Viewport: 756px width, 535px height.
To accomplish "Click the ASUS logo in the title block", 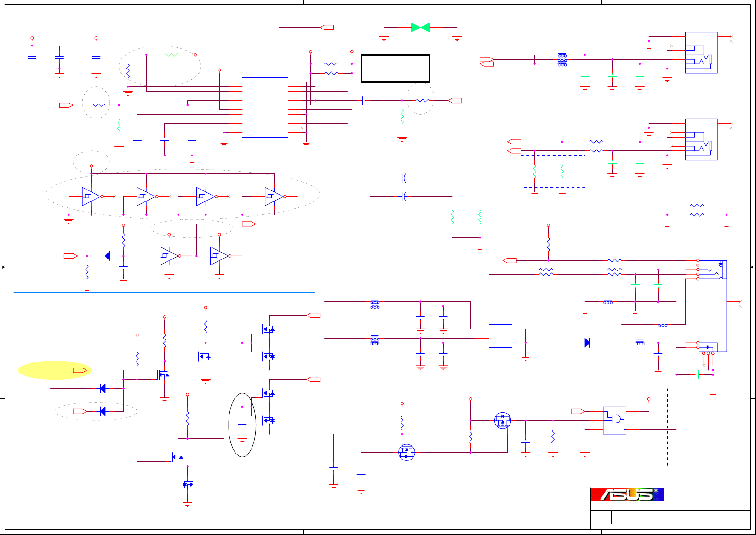I will pyautogui.click(x=627, y=495).
